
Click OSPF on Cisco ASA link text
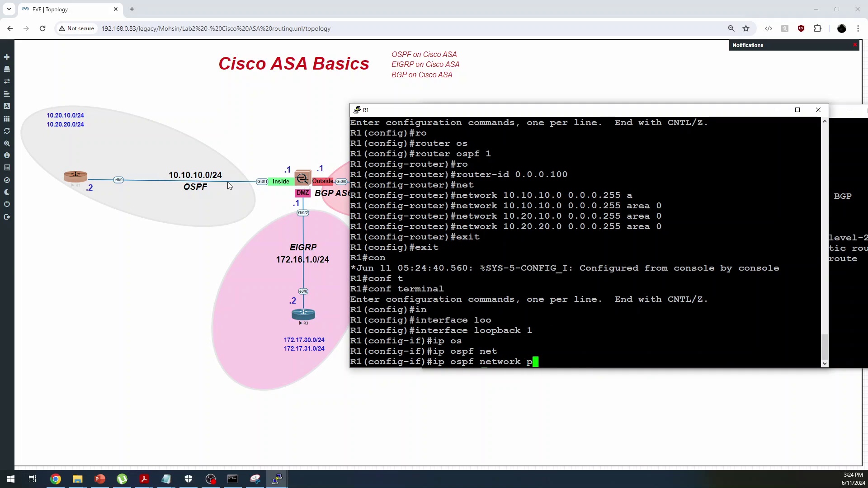pos(424,54)
